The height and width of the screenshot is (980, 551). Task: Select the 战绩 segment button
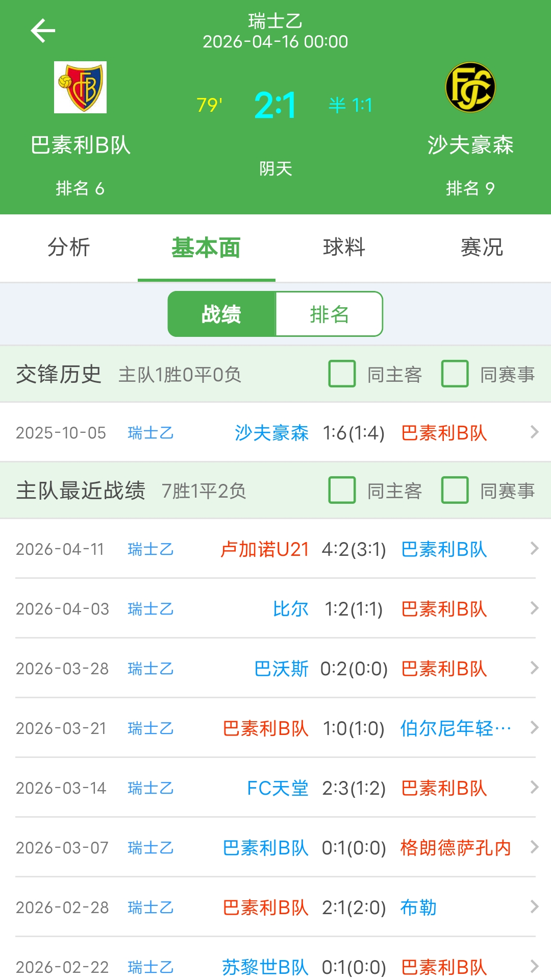coord(221,314)
